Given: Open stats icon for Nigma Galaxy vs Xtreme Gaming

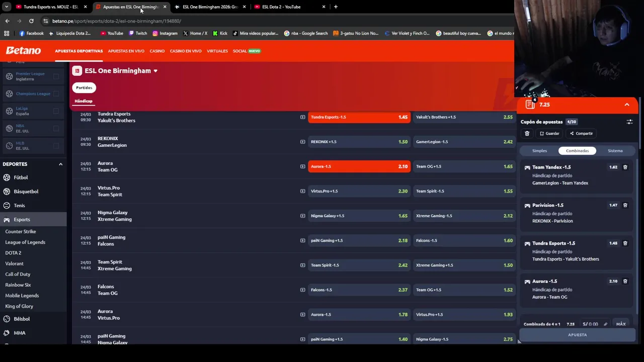Looking at the screenshot, I should coord(302,216).
